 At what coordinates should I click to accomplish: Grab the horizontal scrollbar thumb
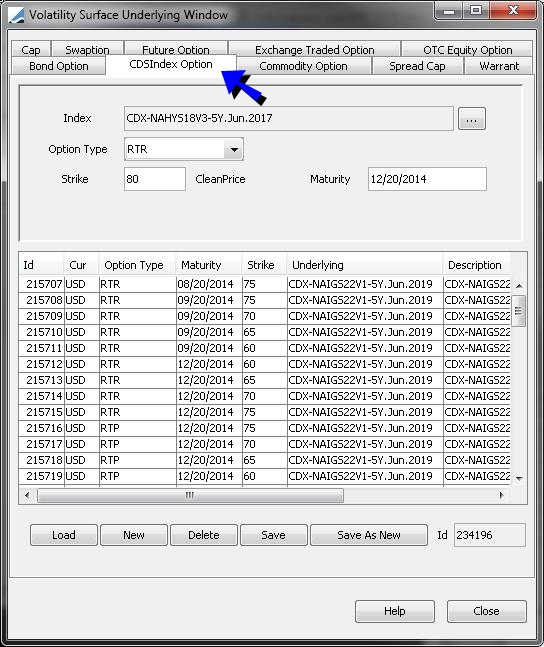pos(190,495)
